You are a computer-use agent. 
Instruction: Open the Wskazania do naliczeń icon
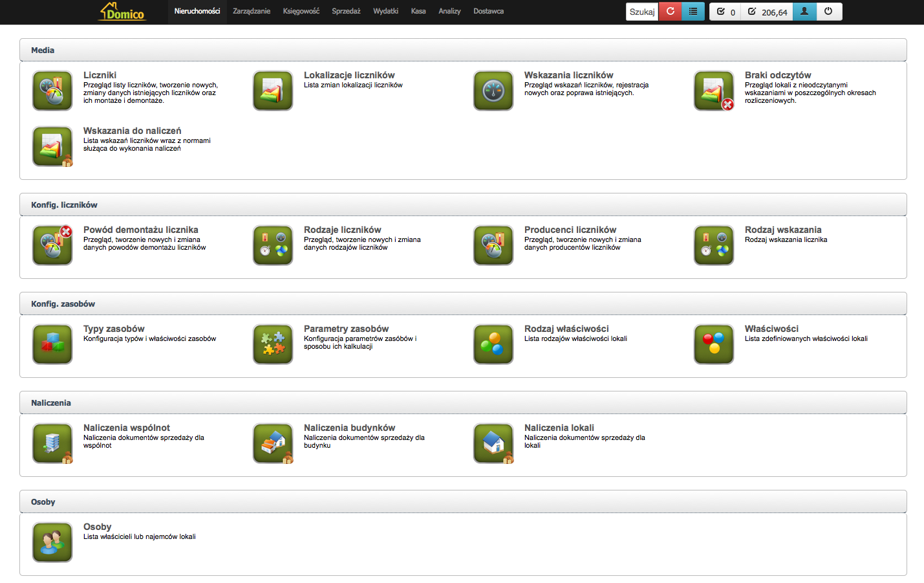[52, 146]
